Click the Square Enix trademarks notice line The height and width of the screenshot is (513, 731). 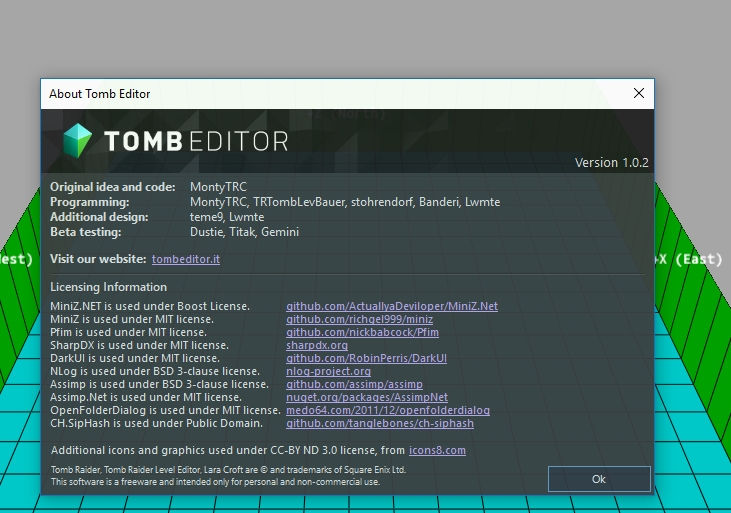click(228, 470)
